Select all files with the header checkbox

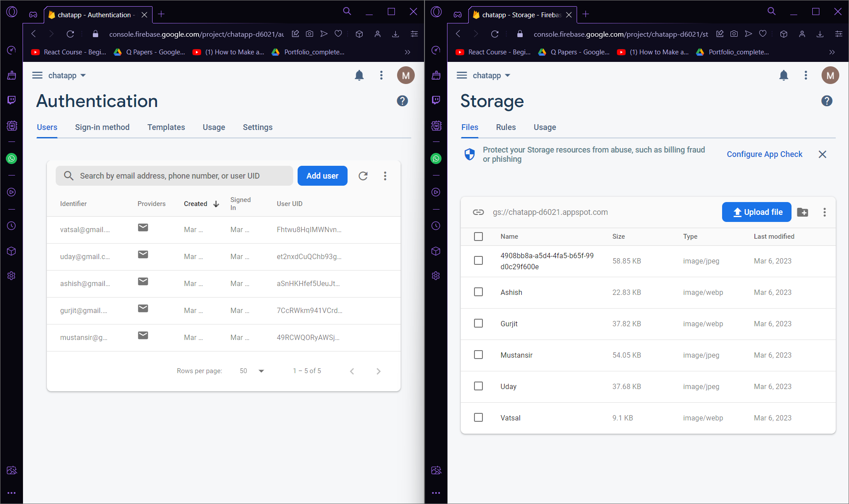(478, 237)
